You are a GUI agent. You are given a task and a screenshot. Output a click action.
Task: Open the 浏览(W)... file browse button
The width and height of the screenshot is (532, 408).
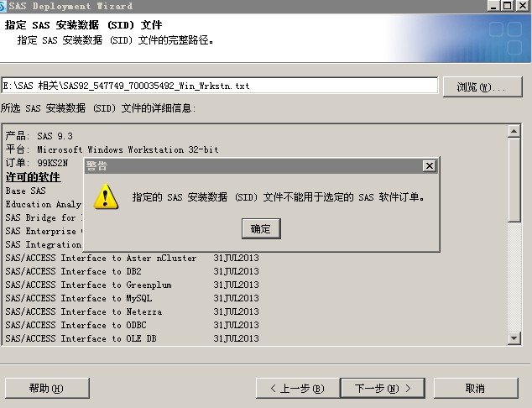(x=482, y=86)
